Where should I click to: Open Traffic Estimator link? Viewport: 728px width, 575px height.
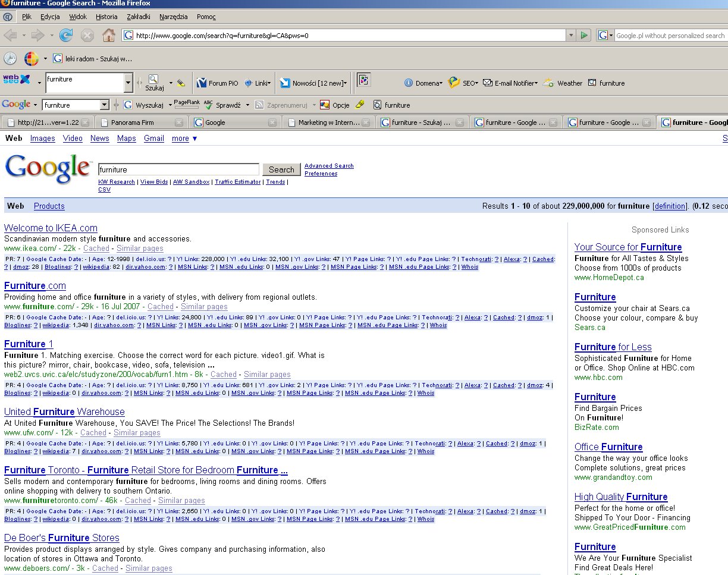click(237, 182)
